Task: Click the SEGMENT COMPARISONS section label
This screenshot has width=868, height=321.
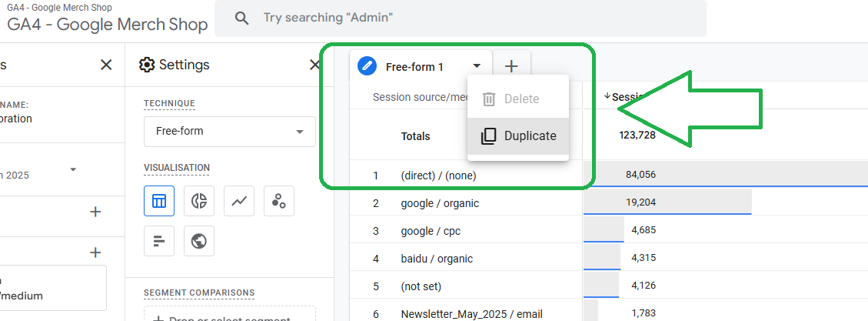Action: tap(198, 293)
